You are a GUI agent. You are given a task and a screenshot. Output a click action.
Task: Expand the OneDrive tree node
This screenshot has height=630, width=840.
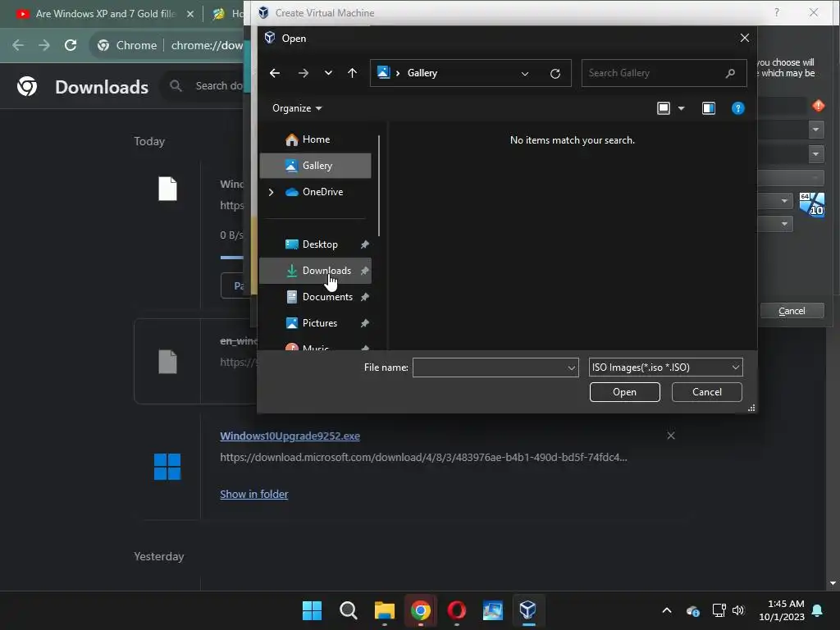pyautogui.click(x=271, y=192)
